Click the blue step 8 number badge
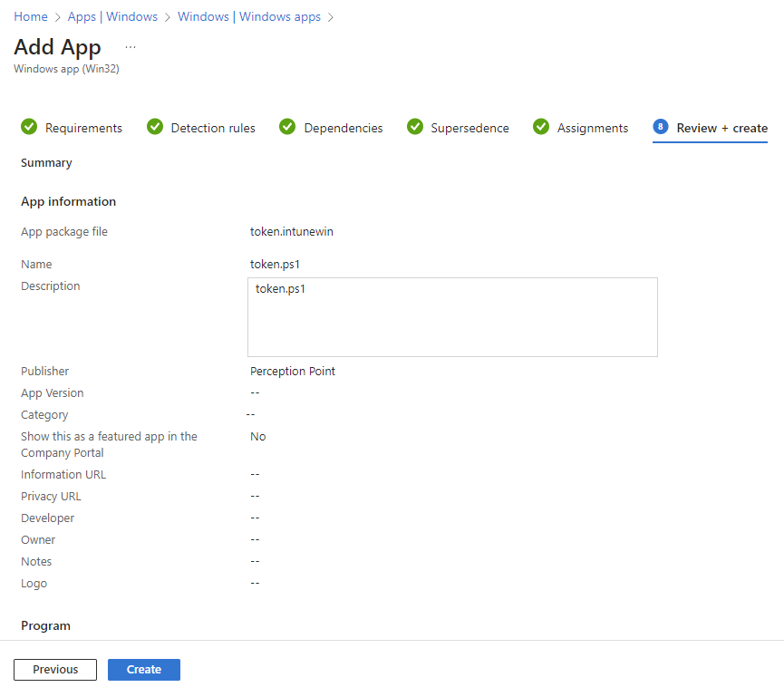This screenshot has height=697, width=784. point(661,127)
